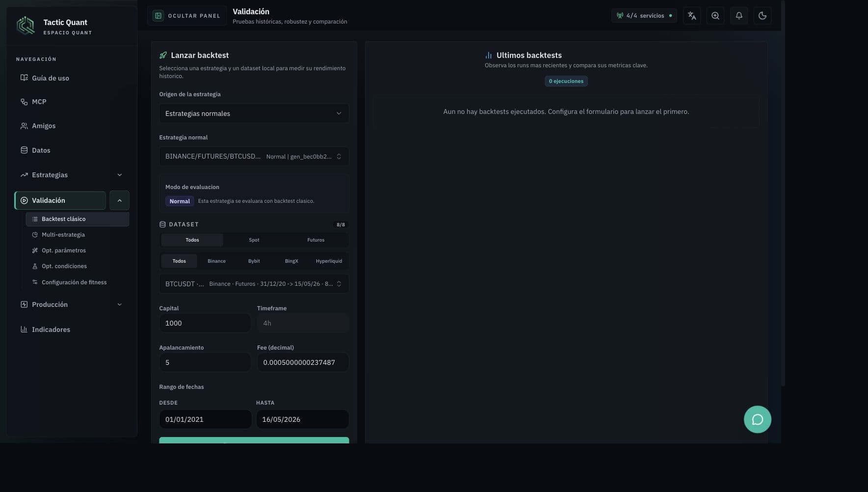Click the Backtest clásico list icon
This screenshot has width=868, height=492.
(35, 219)
